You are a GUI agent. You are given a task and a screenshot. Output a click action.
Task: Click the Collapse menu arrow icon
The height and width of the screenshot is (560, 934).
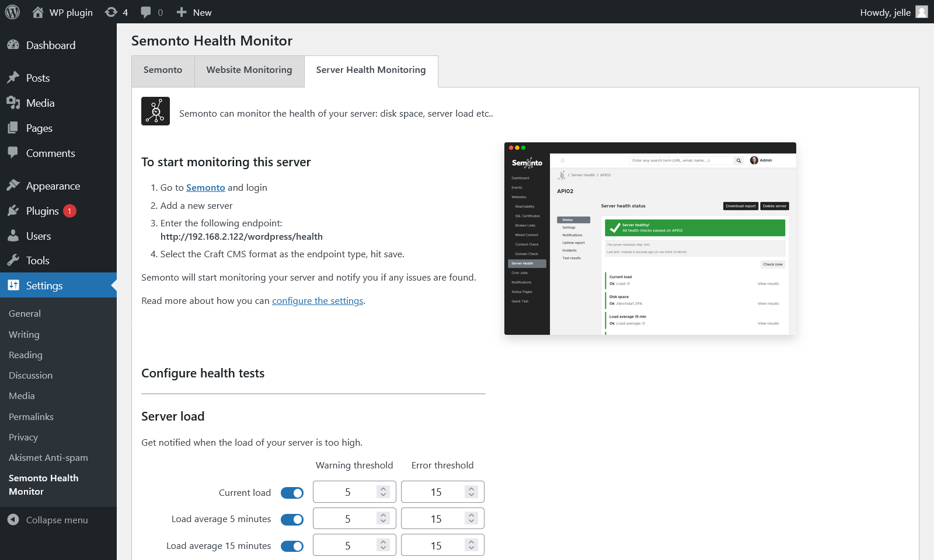[13, 519]
